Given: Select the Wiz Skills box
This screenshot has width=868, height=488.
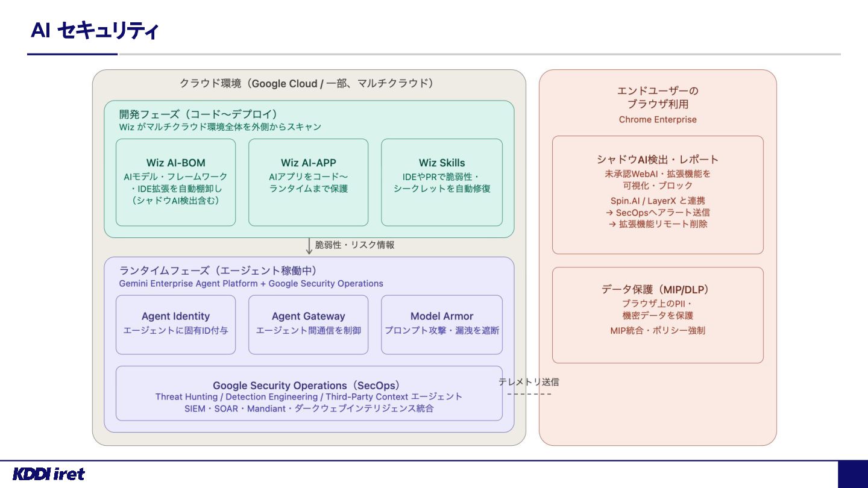Looking at the screenshot, I should 442,183.
